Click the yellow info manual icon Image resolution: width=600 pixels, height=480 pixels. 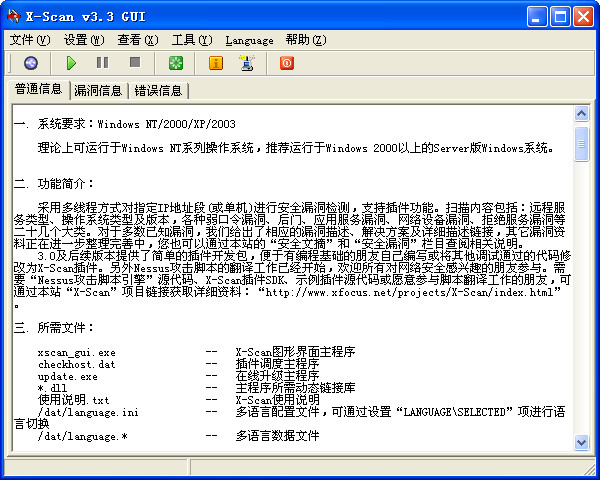(216, 63)
